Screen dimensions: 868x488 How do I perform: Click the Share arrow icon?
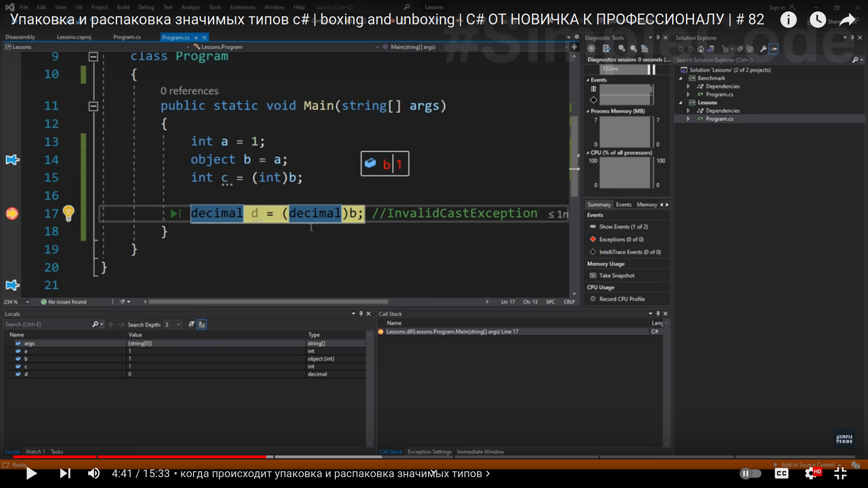click(847, 20)
